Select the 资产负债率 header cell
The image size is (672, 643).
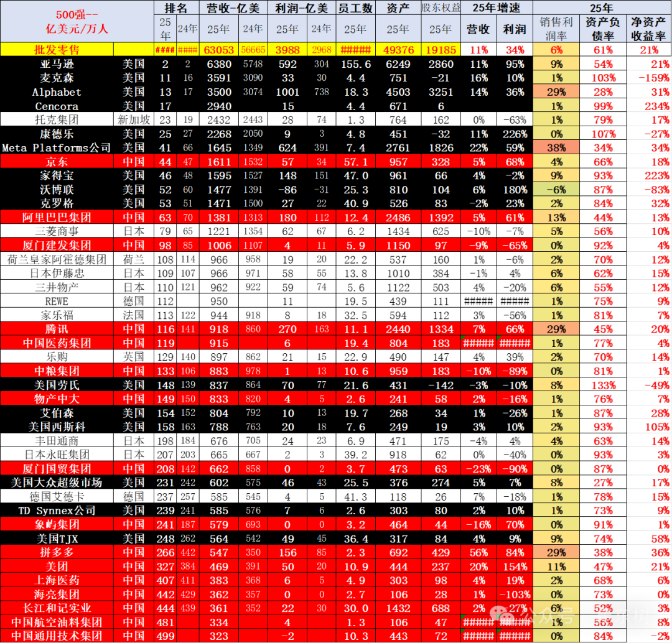coord(601,29)
